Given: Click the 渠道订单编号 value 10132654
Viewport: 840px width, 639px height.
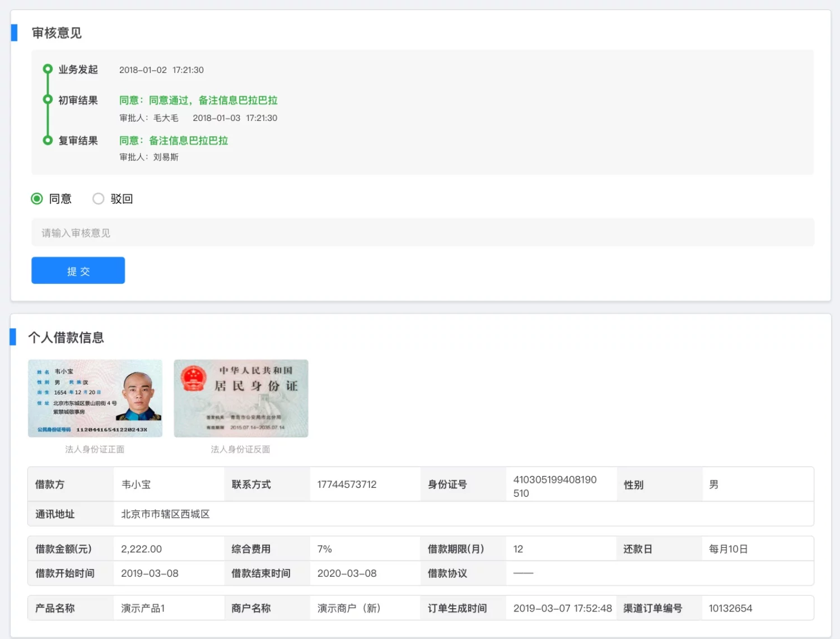Looking at the screenshot, I should coord(730,608).
